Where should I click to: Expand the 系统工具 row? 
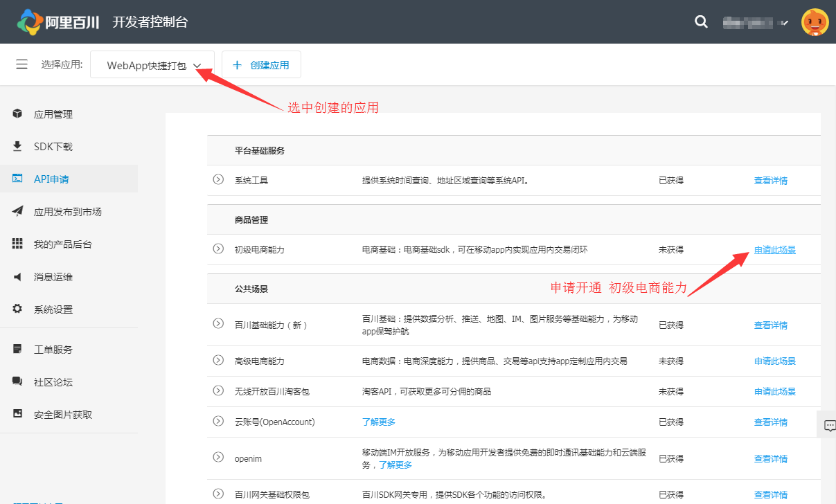point(218,180)
